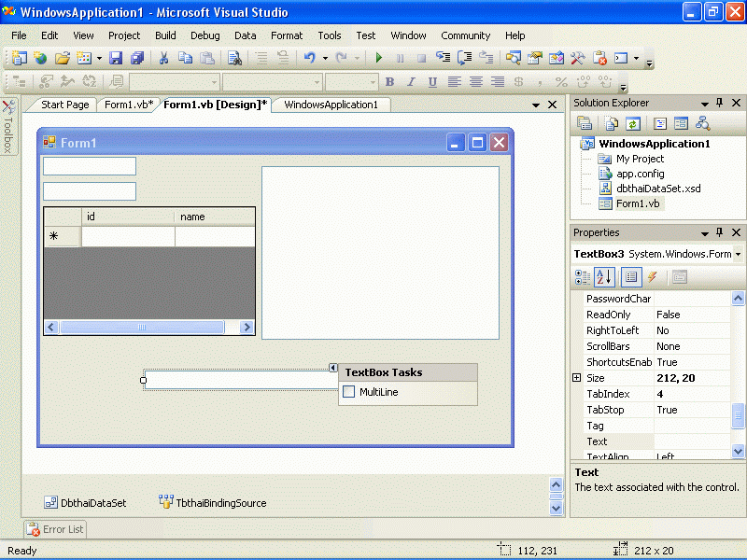The image size is (747, 560).
Task: Save the current file with floppy icon
Action: tap(116, 58)
